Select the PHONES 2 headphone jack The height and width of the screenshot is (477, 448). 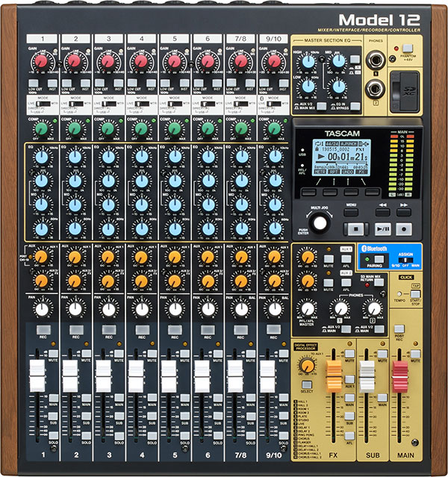(x=376, y=90)
